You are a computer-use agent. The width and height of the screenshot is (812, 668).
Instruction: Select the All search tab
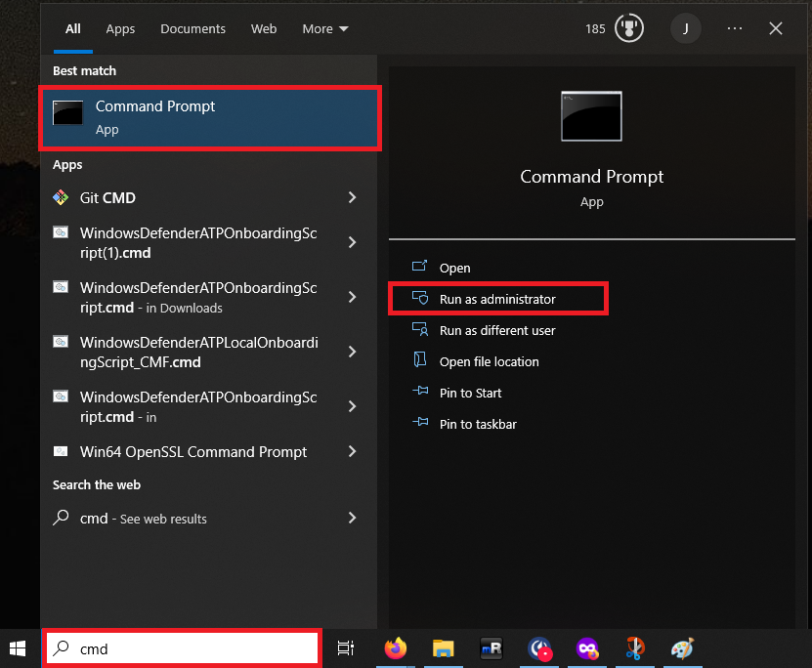[x=73, y=29]
